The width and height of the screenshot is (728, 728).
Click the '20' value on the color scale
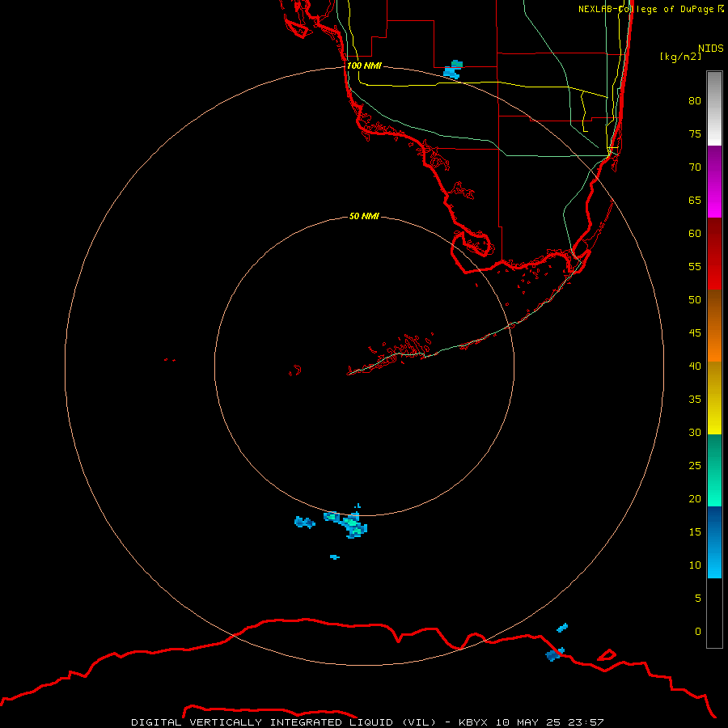(695, 498)
